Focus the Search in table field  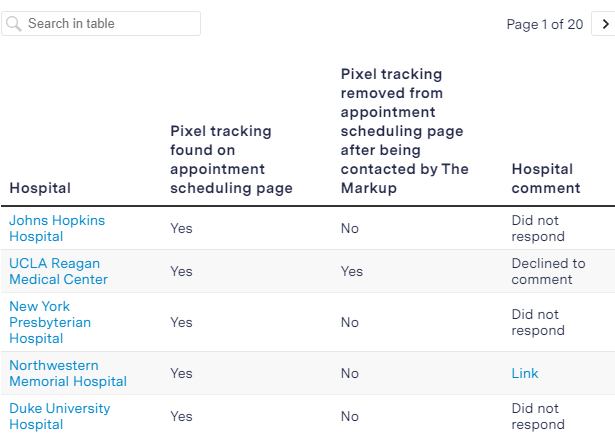point(101,24)
